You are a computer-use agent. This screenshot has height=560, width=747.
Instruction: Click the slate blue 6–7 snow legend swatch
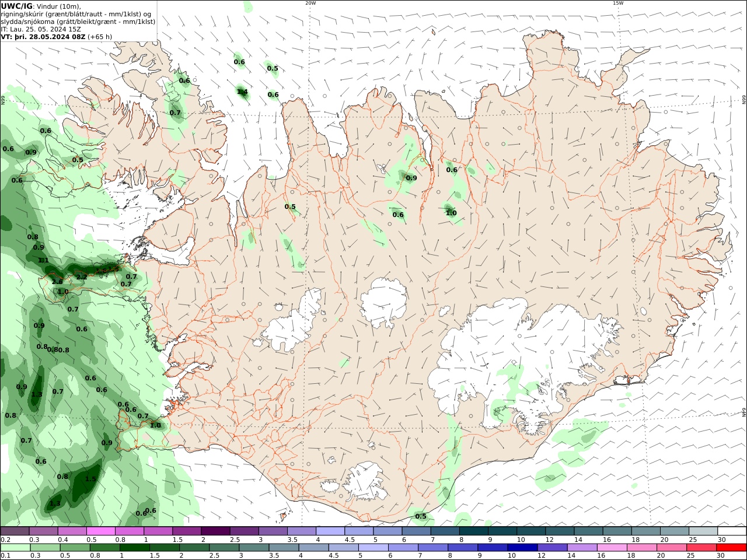pos(417,531)
